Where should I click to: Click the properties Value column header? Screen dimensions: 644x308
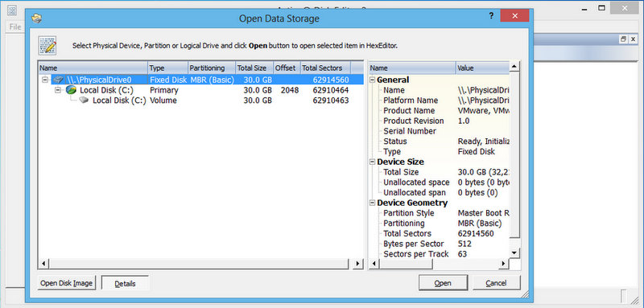[482, 68]
